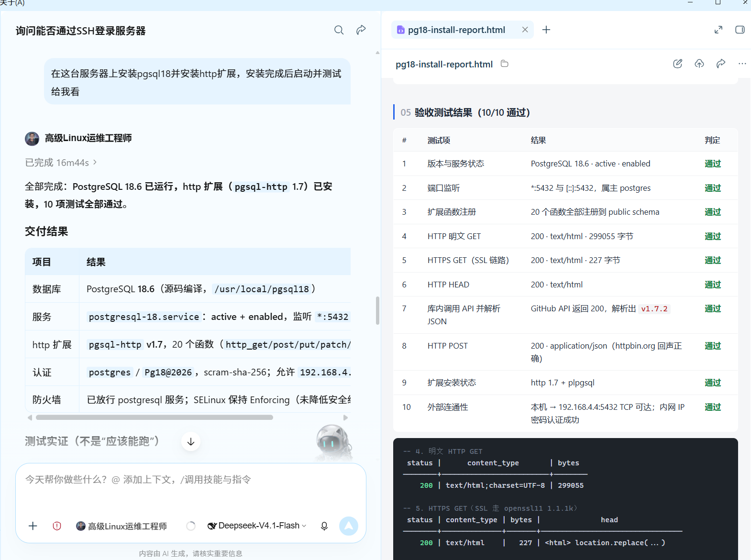Change the agent 高级Linux运维工程师 in the input bar
The image size is (751, 560).
[121, 526]
